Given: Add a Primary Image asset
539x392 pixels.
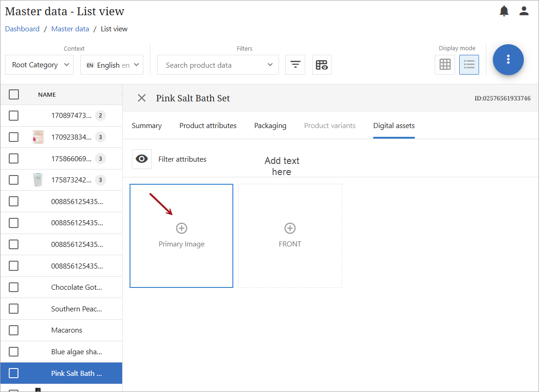Looking at the screenshot, I should click(182, 228).
